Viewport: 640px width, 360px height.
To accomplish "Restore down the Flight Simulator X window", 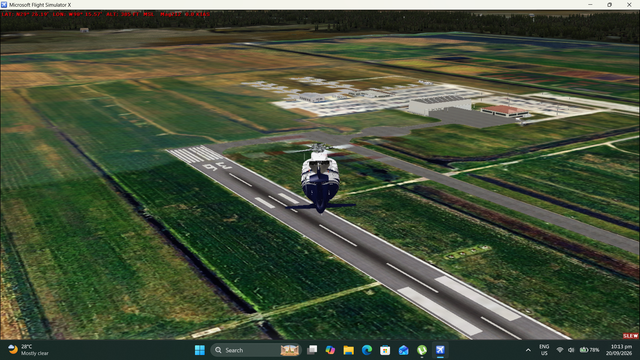I will [609, 5].
